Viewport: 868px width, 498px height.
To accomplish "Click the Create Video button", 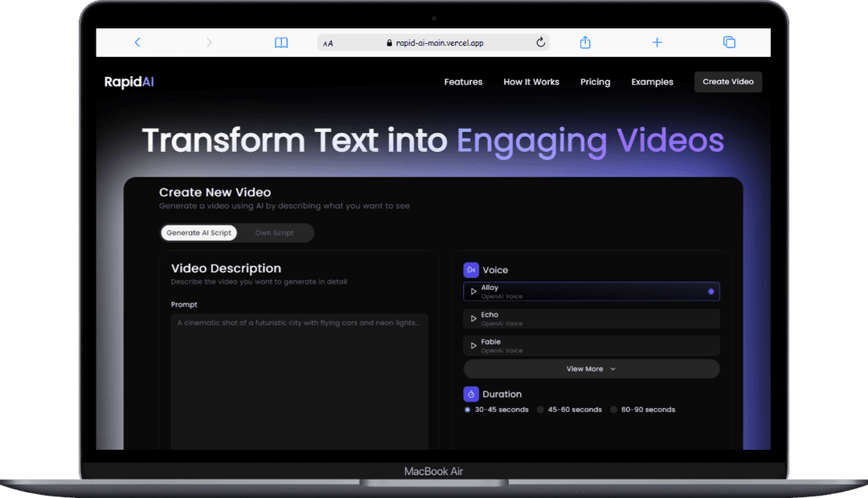I will coord(728,82).
